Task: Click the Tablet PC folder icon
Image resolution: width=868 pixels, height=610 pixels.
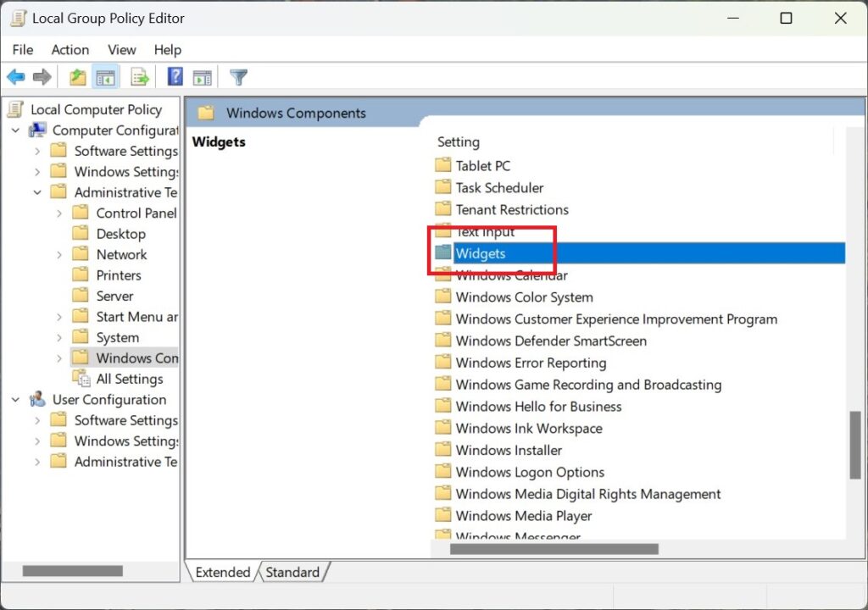Action: tap(442, 165)
